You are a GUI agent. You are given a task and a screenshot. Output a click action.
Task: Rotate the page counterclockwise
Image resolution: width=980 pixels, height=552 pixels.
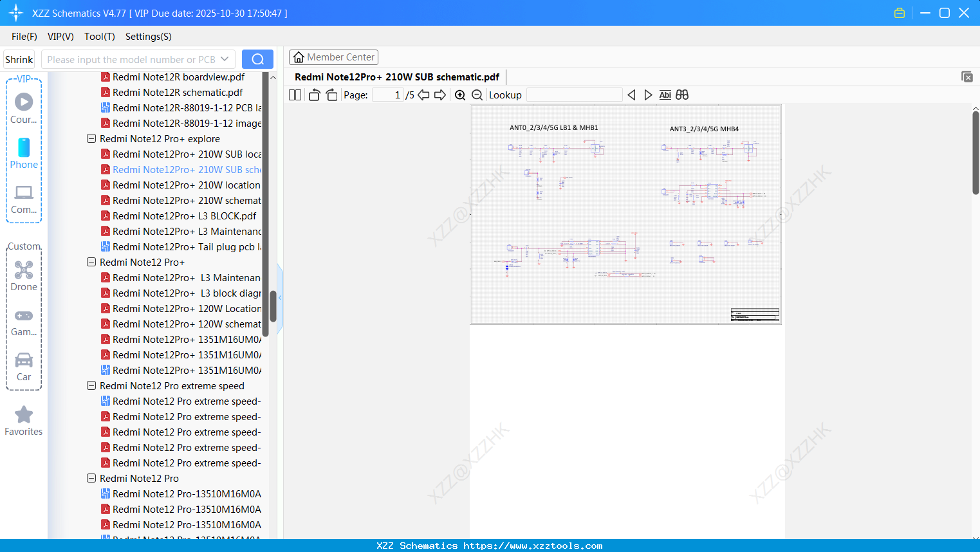tap(314, 95)
